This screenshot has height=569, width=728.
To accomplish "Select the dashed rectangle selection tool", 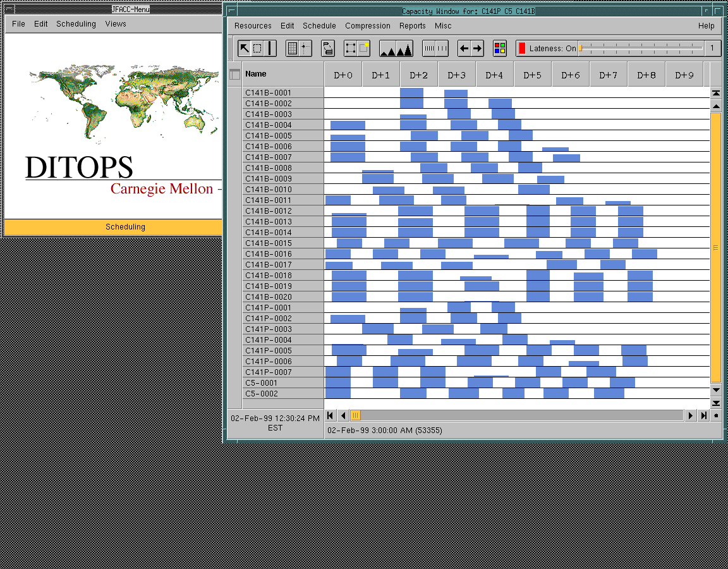I will 257,48.
